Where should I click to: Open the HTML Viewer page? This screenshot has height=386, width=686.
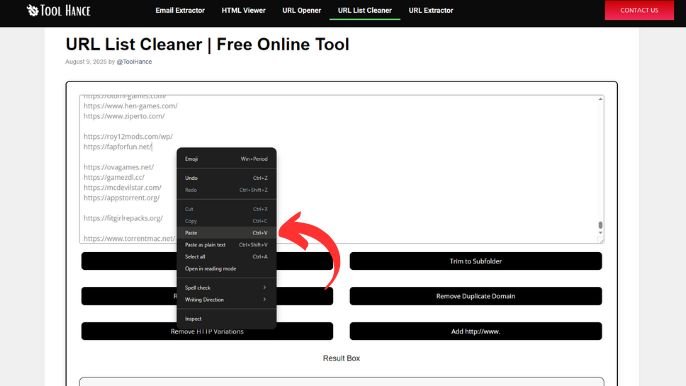click(x=243, y=11)
